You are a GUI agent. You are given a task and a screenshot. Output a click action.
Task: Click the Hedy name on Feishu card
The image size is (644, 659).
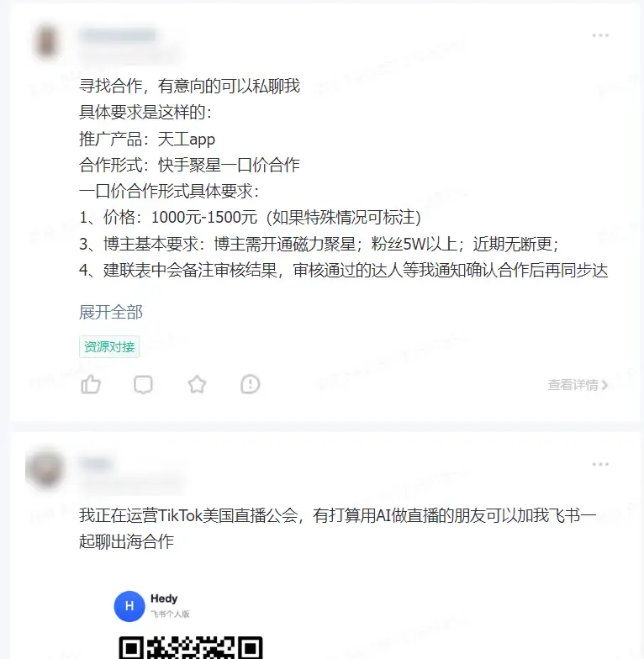click(164, 598)
